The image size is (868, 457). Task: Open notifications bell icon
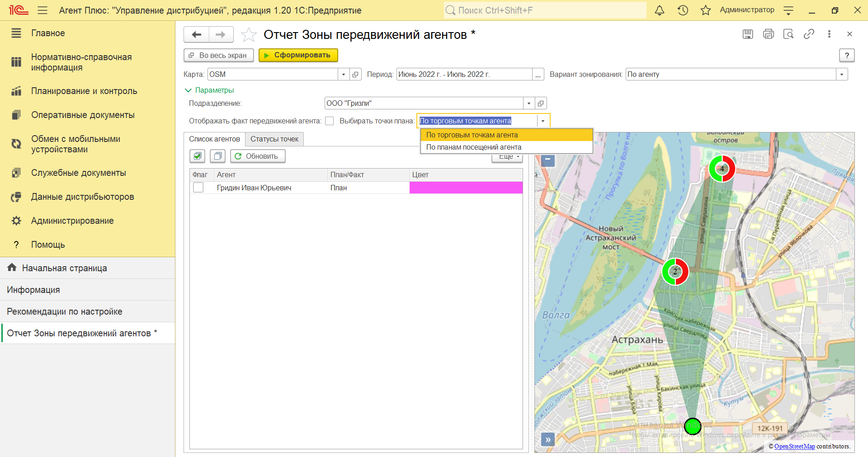tap(660, 10)
